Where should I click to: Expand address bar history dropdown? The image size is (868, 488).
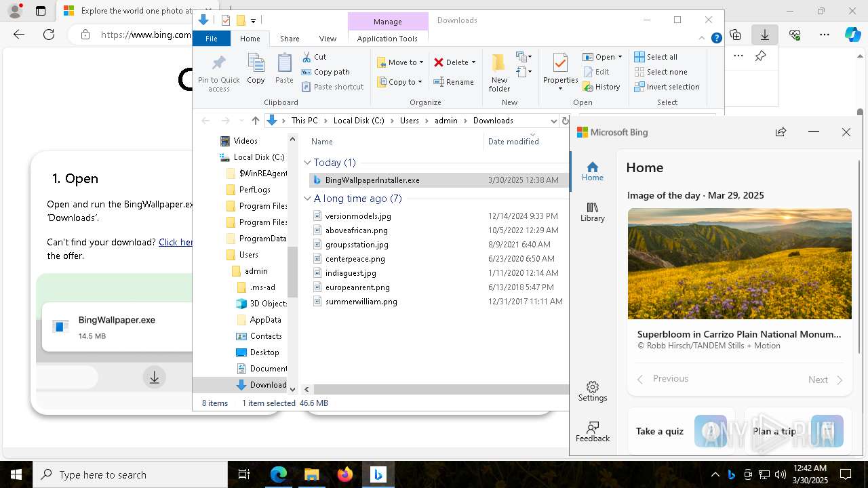[553, 121]
